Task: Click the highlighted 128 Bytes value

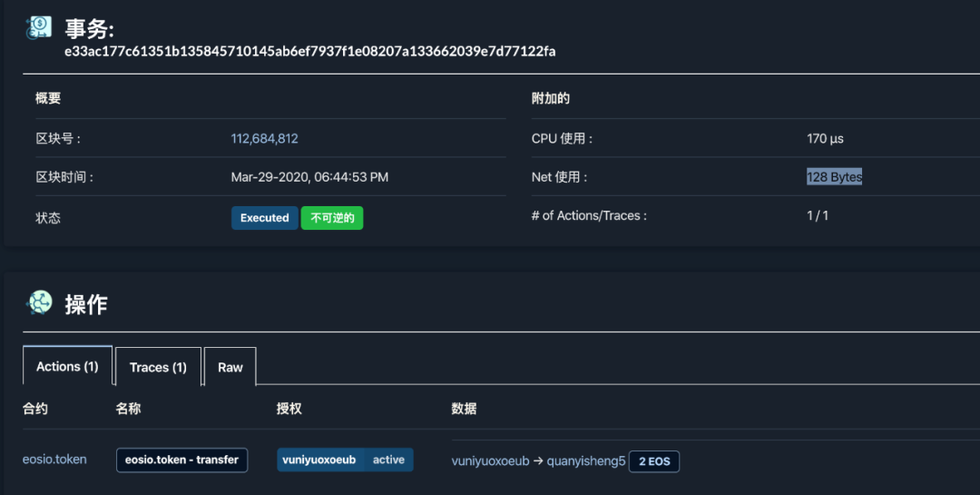Action: coord(834,177)
